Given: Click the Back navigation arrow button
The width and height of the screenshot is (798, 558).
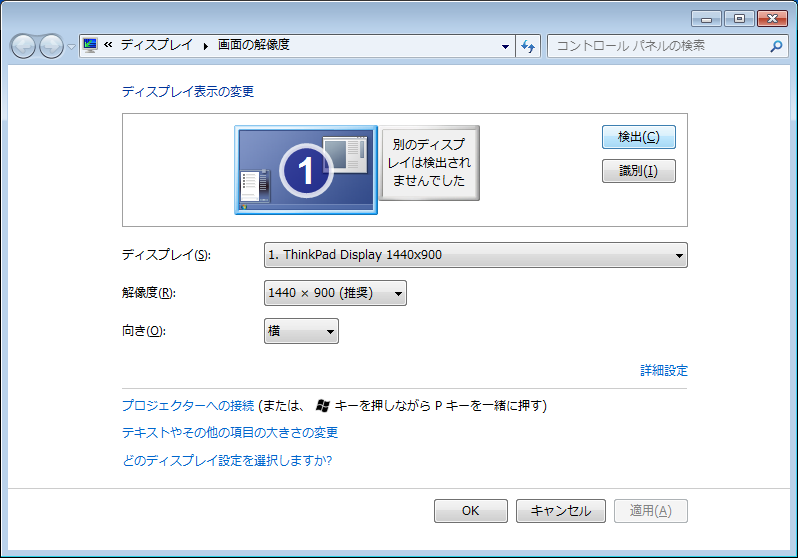Looking at the screenshot, I should [23, 46].
